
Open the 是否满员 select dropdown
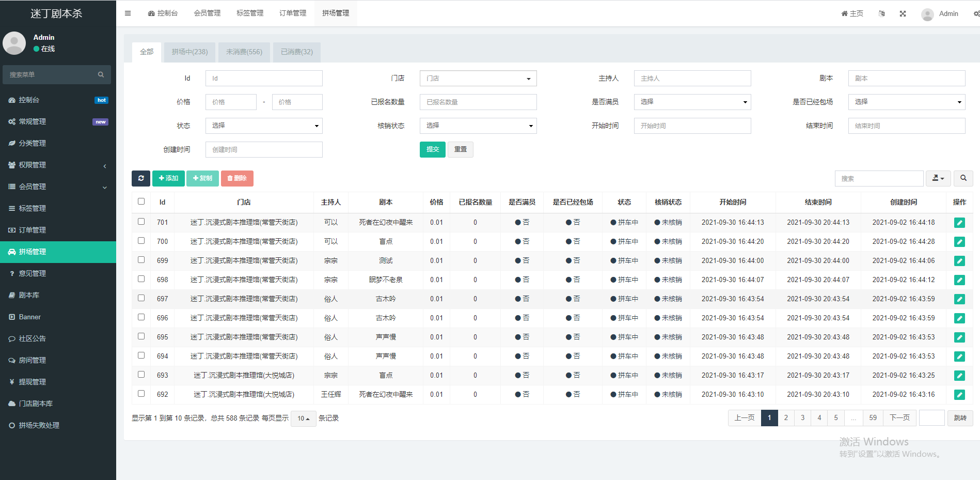692,102
